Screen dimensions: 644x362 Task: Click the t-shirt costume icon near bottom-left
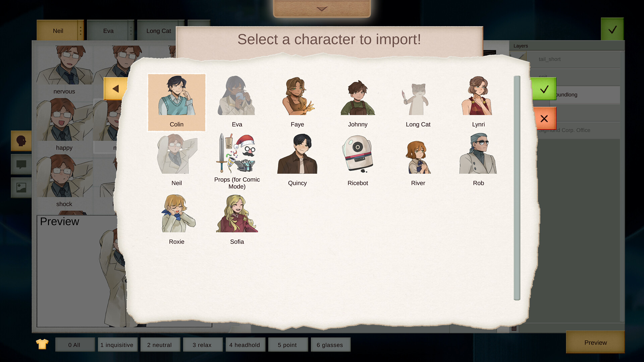(42, 344)
